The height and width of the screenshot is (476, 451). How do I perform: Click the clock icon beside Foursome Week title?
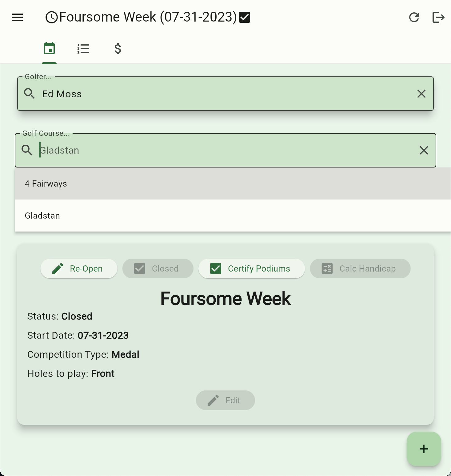point(52,17)
